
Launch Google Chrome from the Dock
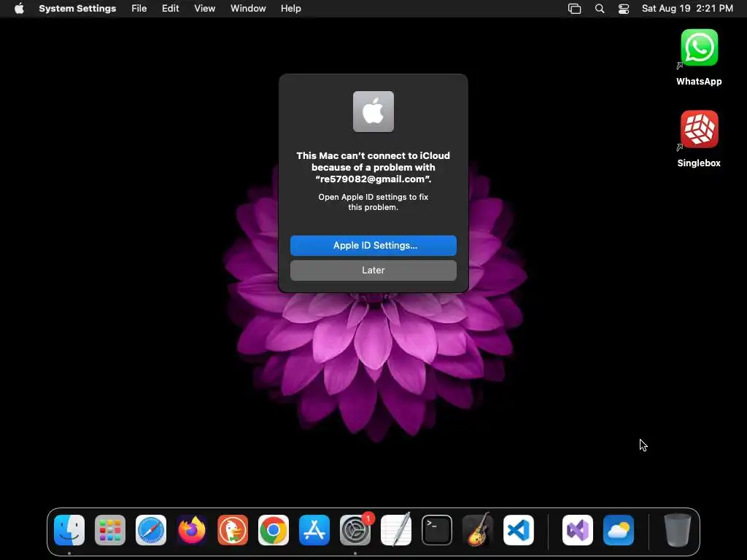pyautogui.click(x=274, y=530)
